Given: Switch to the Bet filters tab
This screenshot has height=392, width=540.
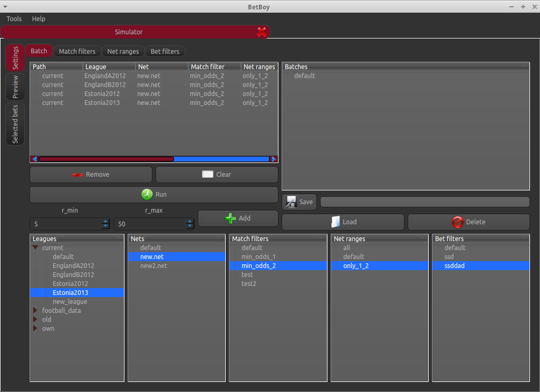Looking at the screenshot, I should 165,51.
